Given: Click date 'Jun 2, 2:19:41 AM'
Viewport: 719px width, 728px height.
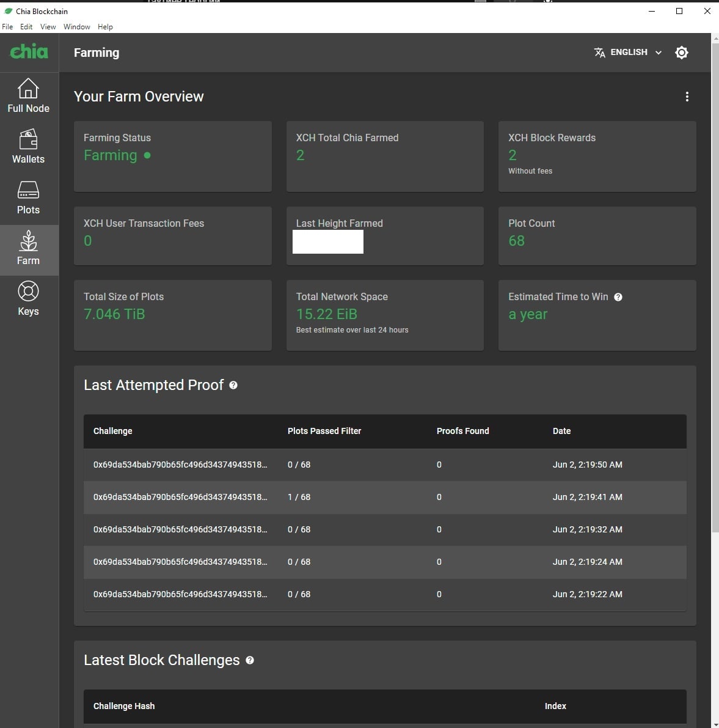Looking at the screenshot, I should 587,497.
